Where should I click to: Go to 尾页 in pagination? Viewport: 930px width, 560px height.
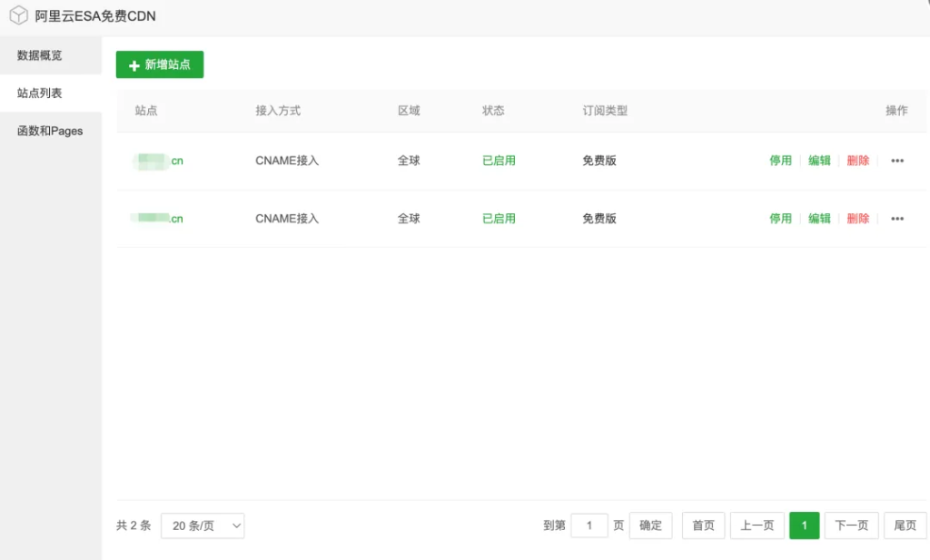coord(905,526)
